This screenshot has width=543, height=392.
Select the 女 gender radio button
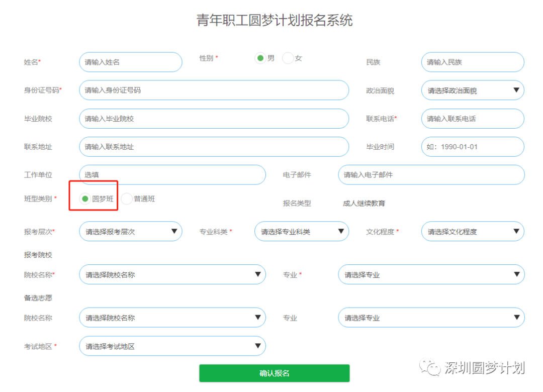click(x=287, y=58)
